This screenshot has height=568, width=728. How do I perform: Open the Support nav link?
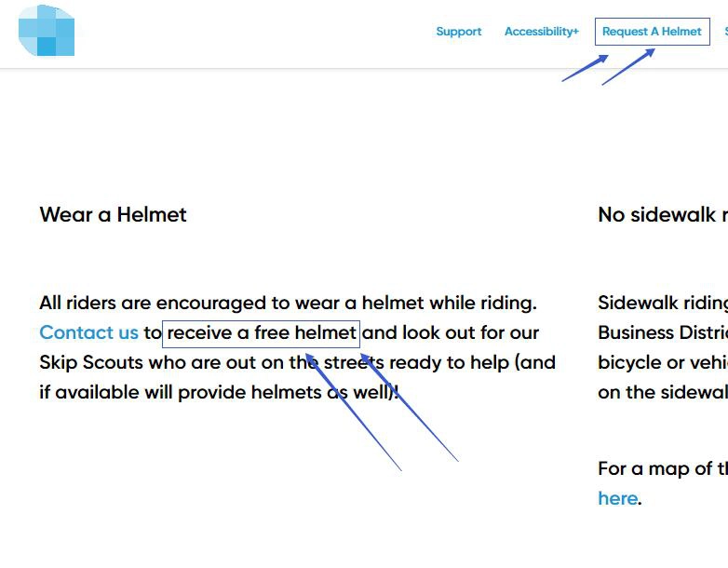[459, 32]
